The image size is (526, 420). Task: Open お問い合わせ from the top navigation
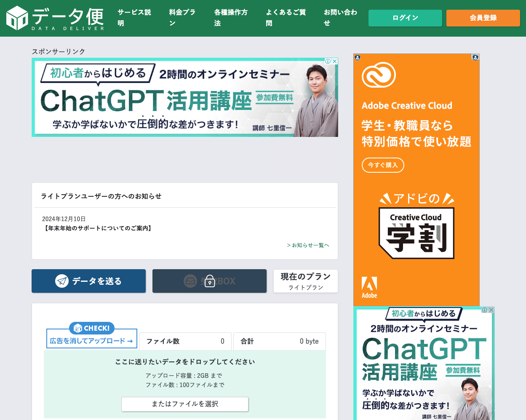click(x=340, y=18)
